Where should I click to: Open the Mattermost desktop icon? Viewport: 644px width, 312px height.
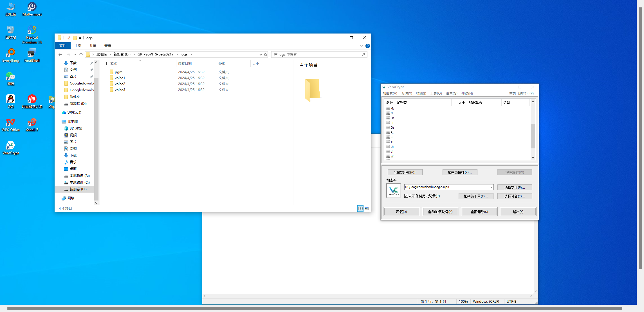32,8
